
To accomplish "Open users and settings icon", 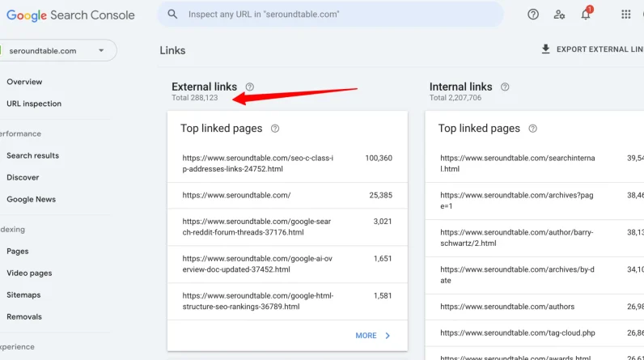I will coord(559,15).
